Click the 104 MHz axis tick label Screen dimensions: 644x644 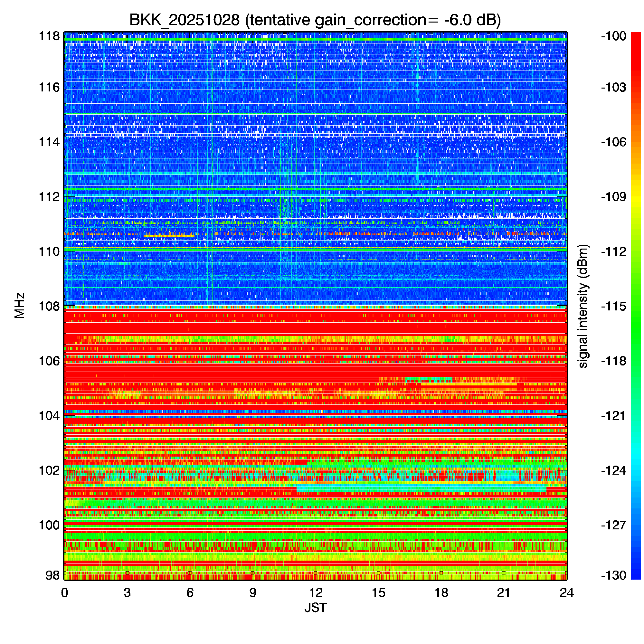(x=49, y=416)
